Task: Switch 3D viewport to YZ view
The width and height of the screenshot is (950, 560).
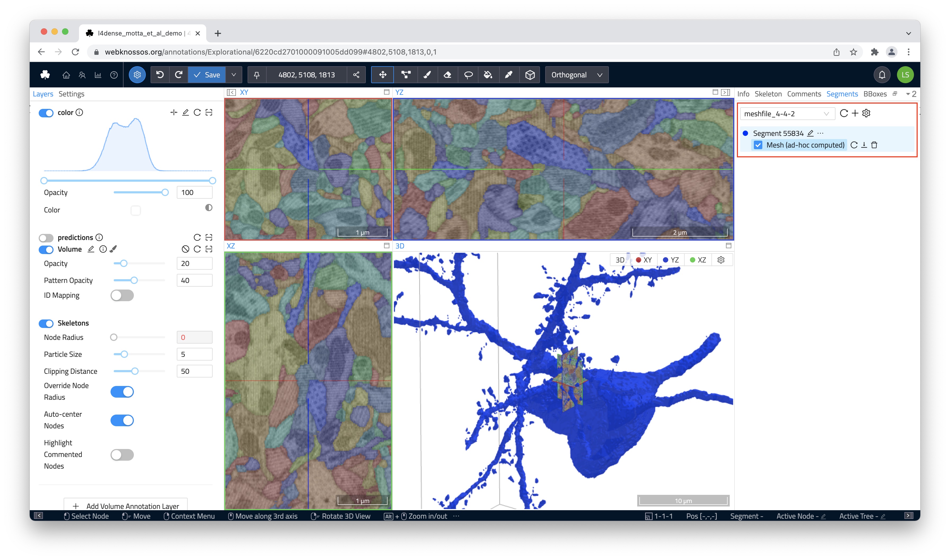Action: 671,260
